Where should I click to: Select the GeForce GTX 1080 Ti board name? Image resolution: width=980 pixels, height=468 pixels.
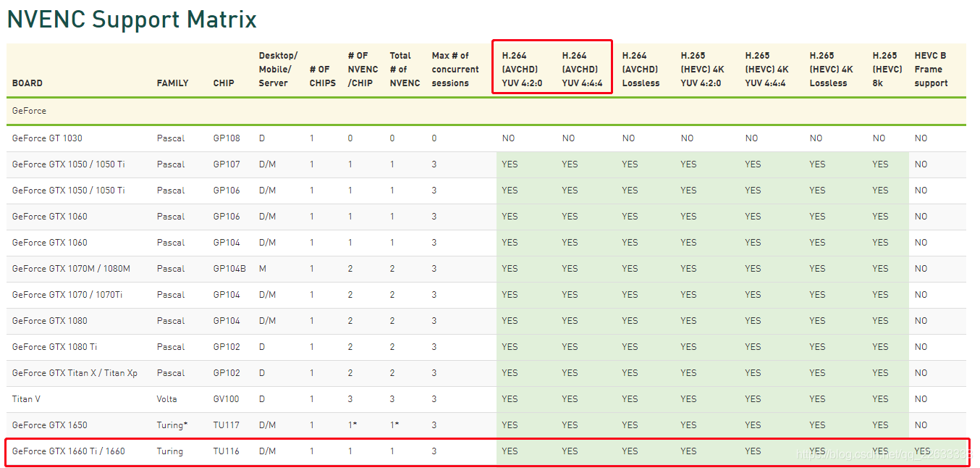pos(55,347)
